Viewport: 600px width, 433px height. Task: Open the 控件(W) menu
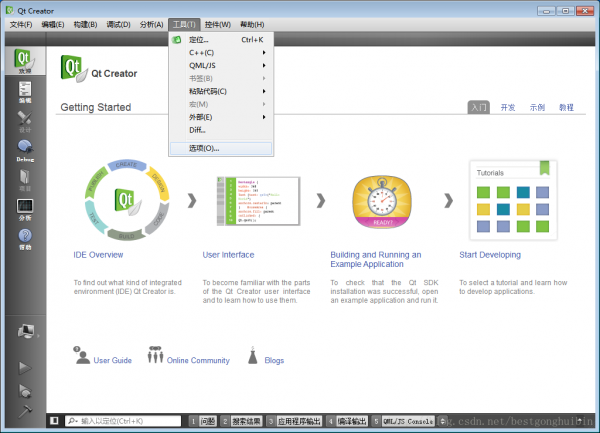pos(218,24)
